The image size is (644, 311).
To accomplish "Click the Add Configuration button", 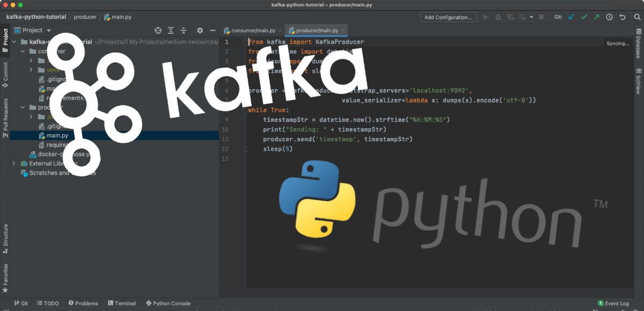I will coord(448,17).
